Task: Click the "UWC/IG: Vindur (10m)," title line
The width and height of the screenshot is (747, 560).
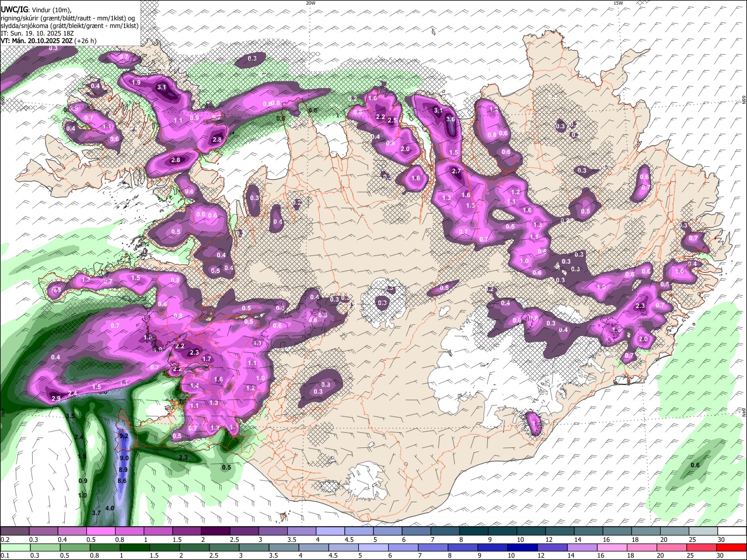Action: click(36, 10)
